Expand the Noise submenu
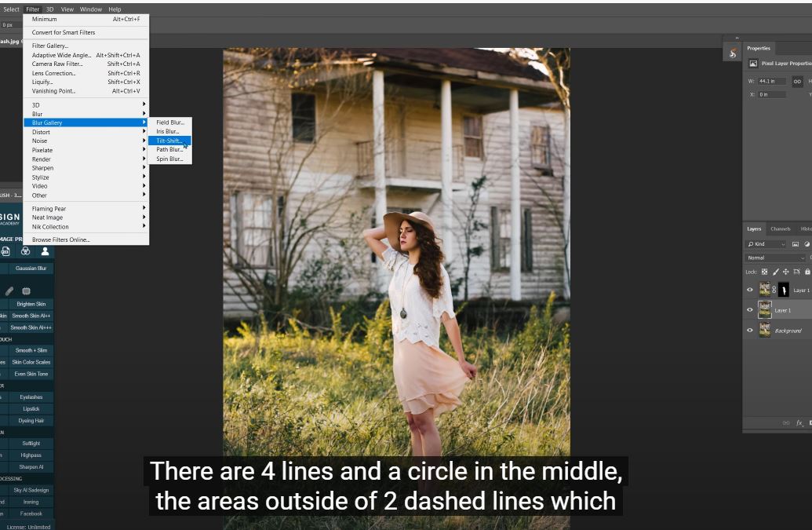This screenshot has height=530, width=812. 86,141
